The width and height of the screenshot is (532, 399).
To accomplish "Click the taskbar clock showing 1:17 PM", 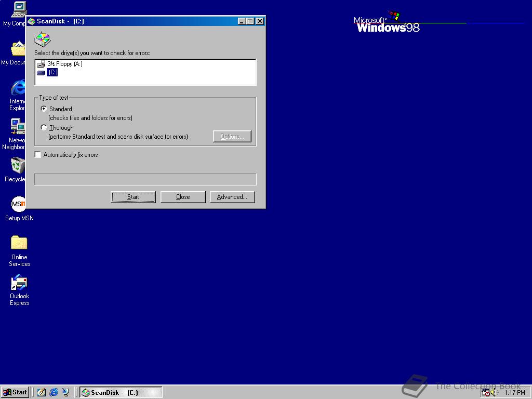I will (x=515, y=393).
